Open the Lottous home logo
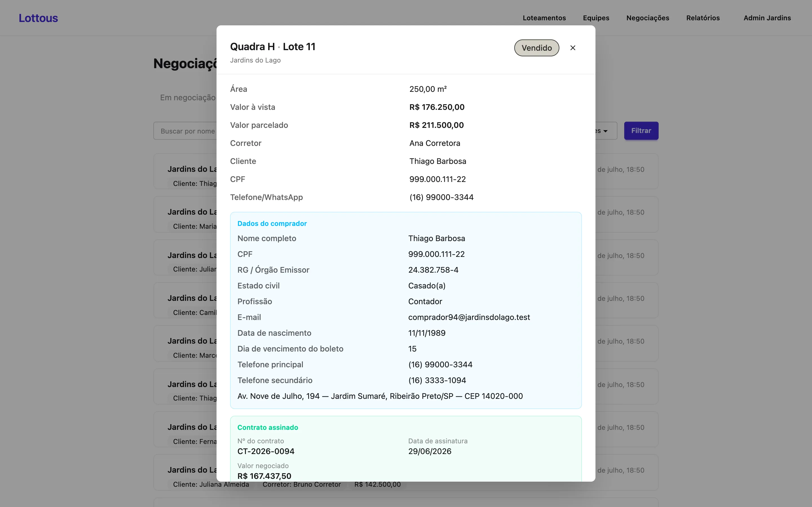 pos(38,18)
